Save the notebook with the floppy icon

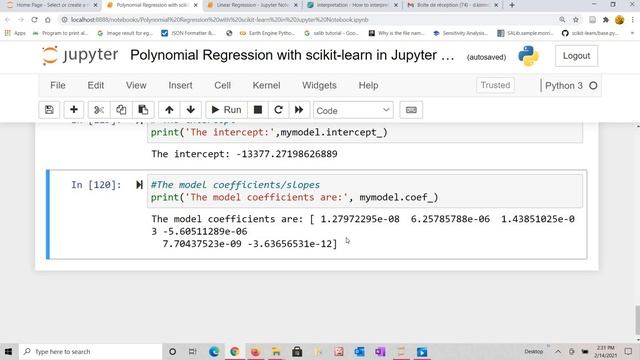click(x=49, y=110)
